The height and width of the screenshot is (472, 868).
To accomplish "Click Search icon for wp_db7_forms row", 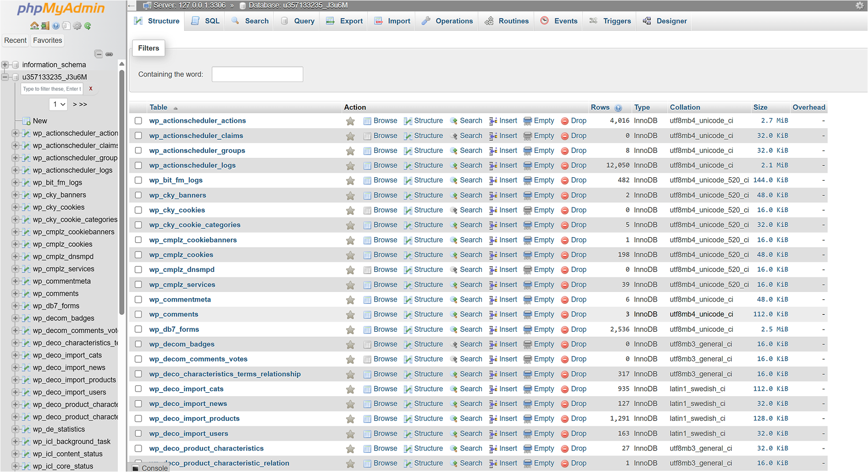I will pyautogui.click(x=454, y=329).
